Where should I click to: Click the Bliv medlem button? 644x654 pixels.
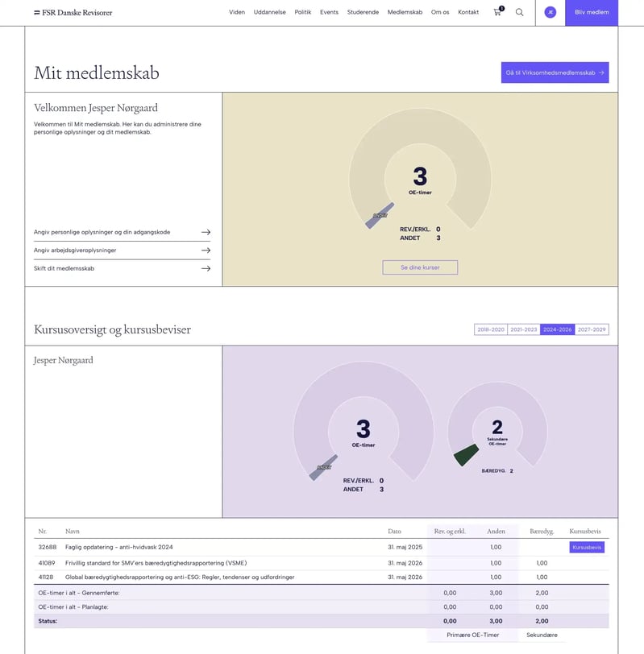pyautogui.click(x=592, y=13)
